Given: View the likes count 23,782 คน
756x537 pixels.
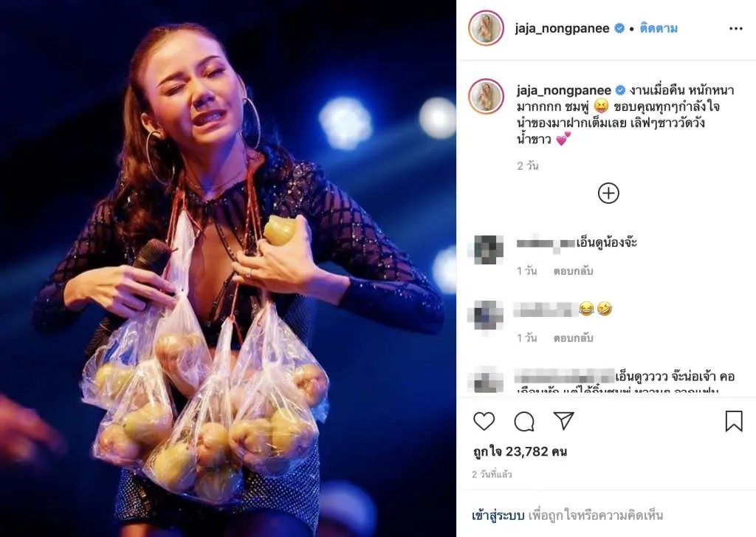Looking at the screenshot, I should pyautogui.click(x=520, y=451).
